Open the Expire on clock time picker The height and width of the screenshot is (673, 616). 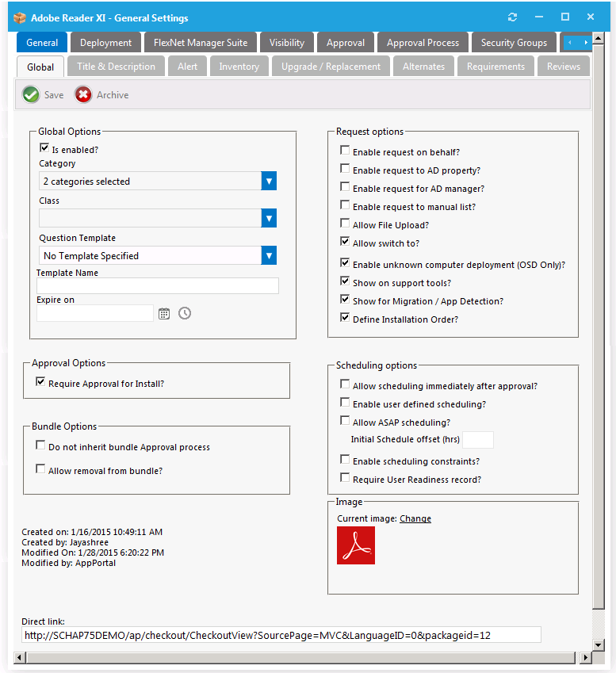[x=185, y=313]
